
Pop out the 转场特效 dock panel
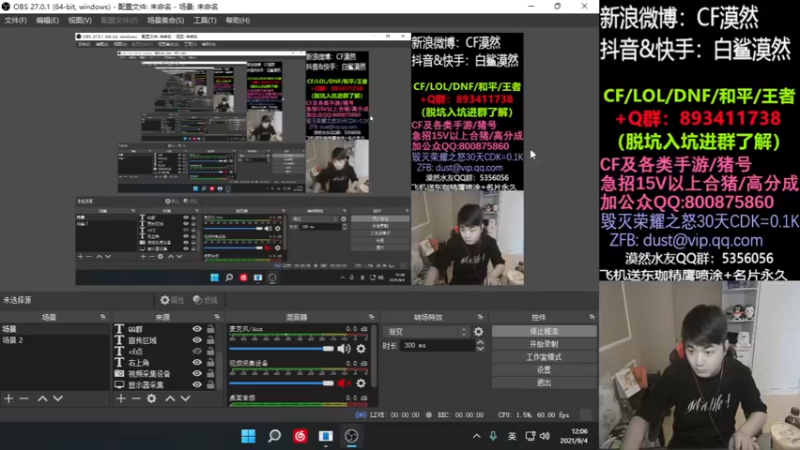[x=480, y=317]
